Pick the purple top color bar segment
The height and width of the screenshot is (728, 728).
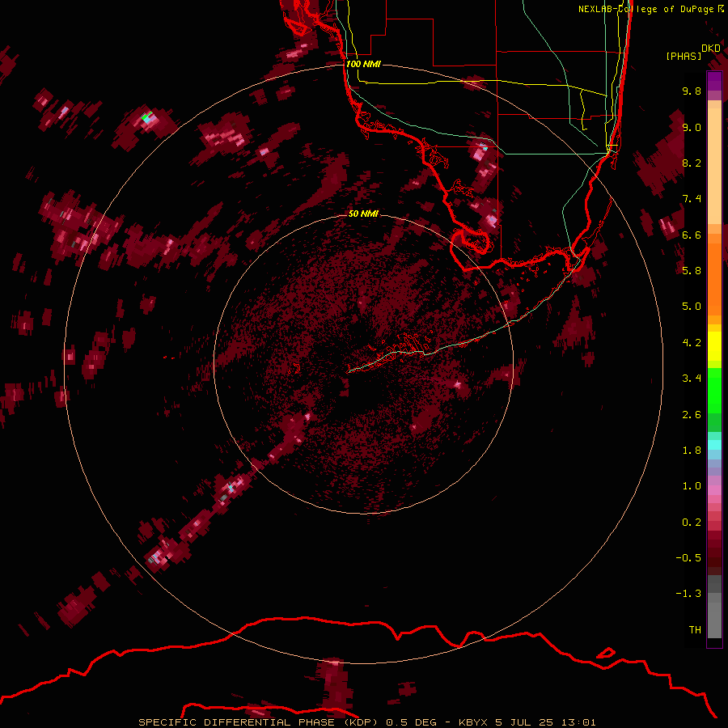point(714,81)
